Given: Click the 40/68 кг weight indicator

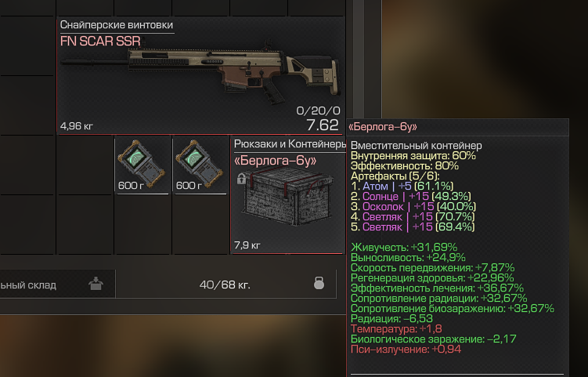Looking at the screenshot, I should (225, 285).
